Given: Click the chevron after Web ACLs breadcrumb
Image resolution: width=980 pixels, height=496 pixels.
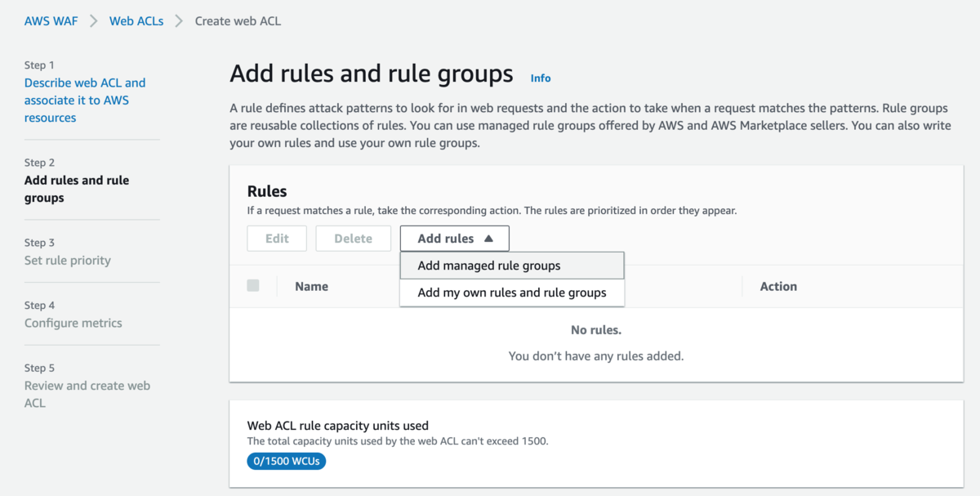Looking at the screenshot, I should point(179,21).
